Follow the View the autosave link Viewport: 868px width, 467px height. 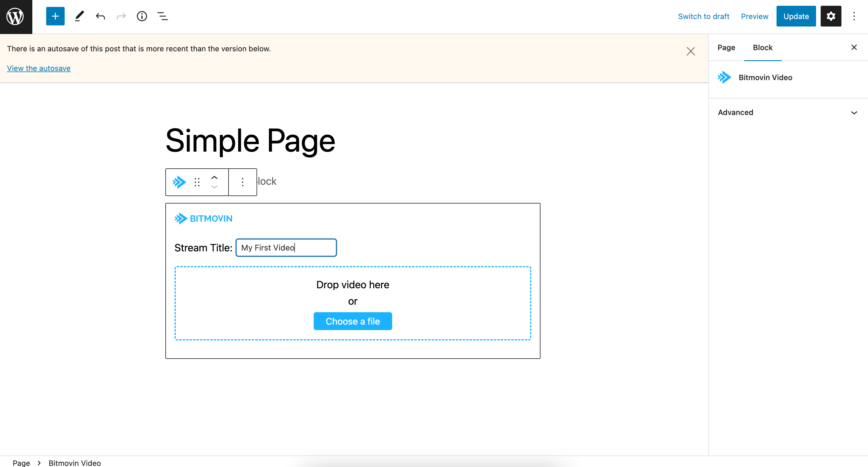pos(39,68)
